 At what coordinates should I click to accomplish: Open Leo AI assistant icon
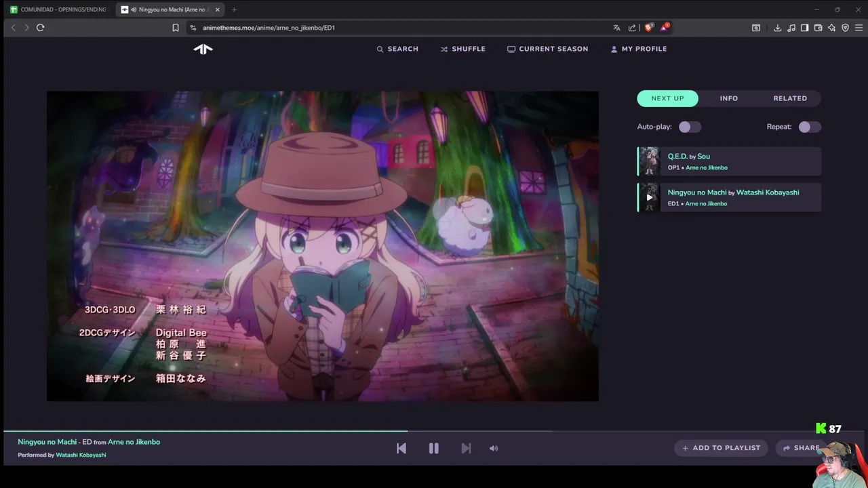(x=831, y=28)
